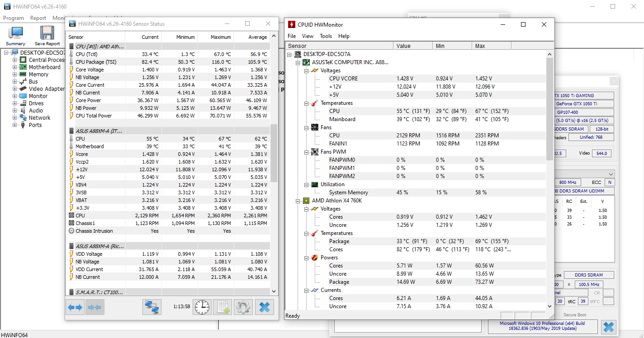Viewport: 644px width, 338px height.
Task: Select Chassis Intrusion sensor row
Action: pos(168,231)
